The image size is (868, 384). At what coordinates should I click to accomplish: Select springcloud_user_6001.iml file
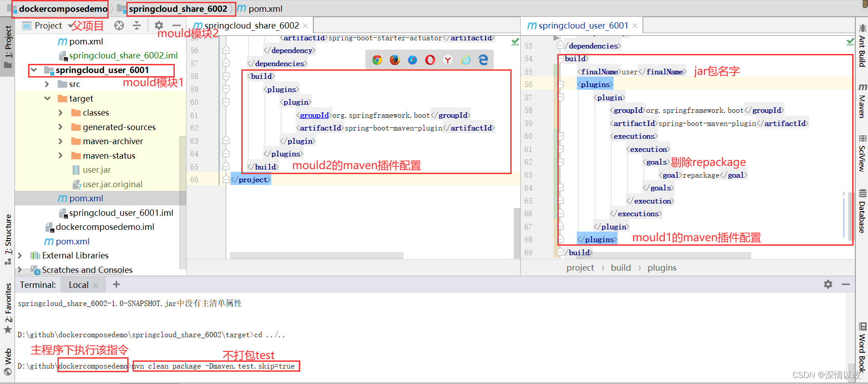[121, 213]
